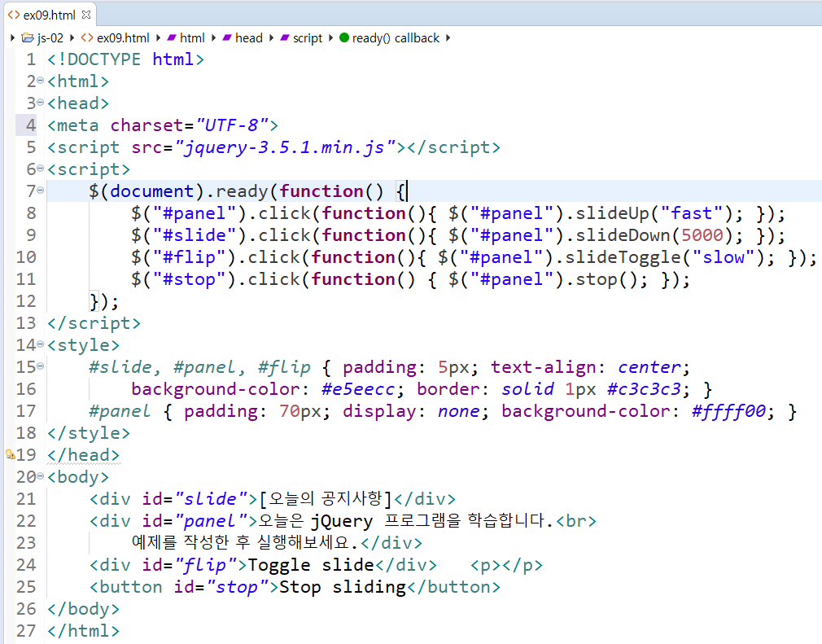Collapse the CSS rule fold on line 15
This screenshot has height=644, width=822.
click(41, 366)
